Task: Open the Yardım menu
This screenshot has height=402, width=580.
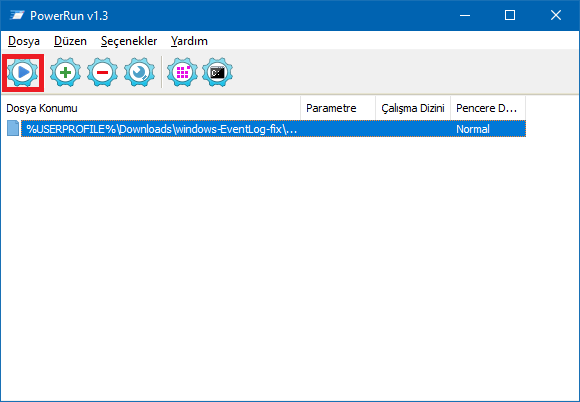Action: click(189, 41)
